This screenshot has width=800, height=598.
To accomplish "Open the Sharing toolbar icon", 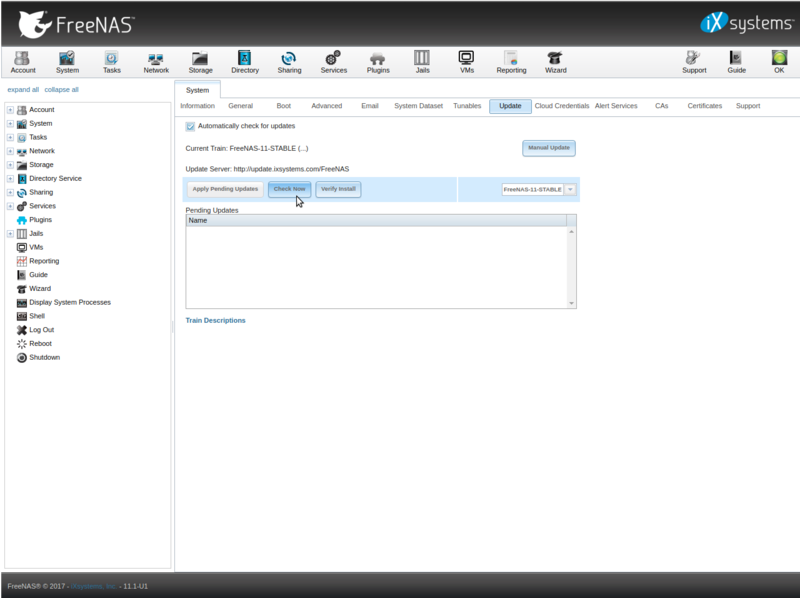I will click(289, 62).
